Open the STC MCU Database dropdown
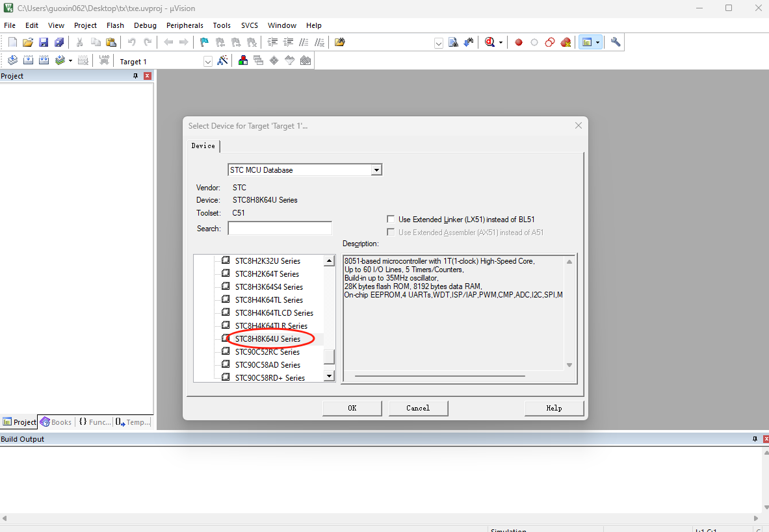 pyautogui.click(x=376, y=170)
